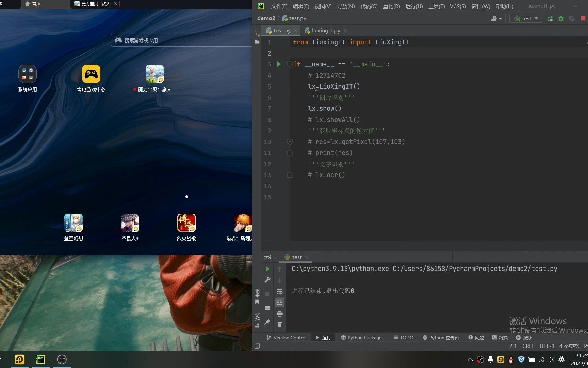Image resolution: width=588 pixels, height=368 pixels.
Task: Open the 烈火战歌 game
Action: (x=186, y=223)
